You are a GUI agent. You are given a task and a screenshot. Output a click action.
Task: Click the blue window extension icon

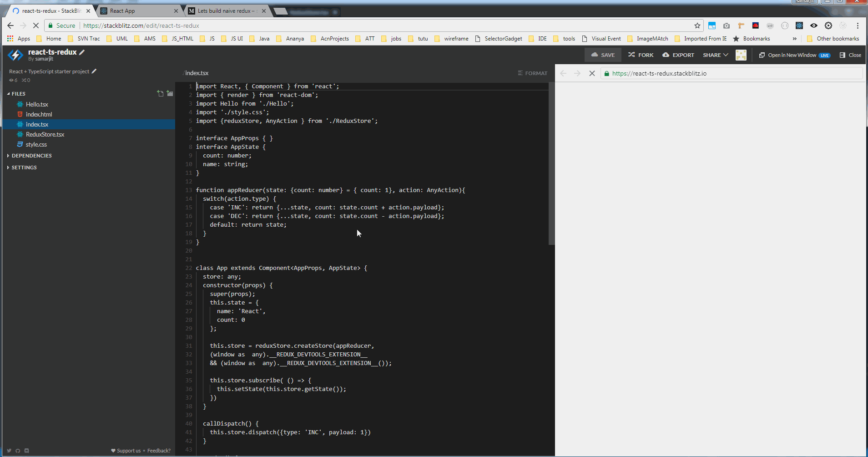[712, 25]
